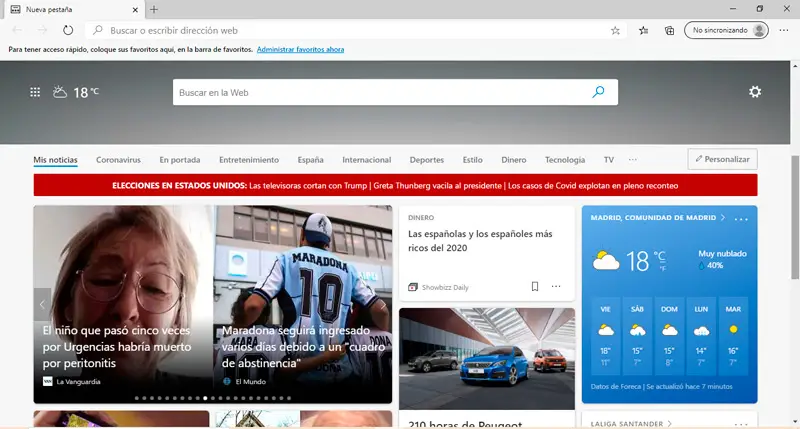The width and height of the screenshot is (800, 429).
Task: Open the Elecciones en Estados Unidos red banner
Action: [395, 186]
